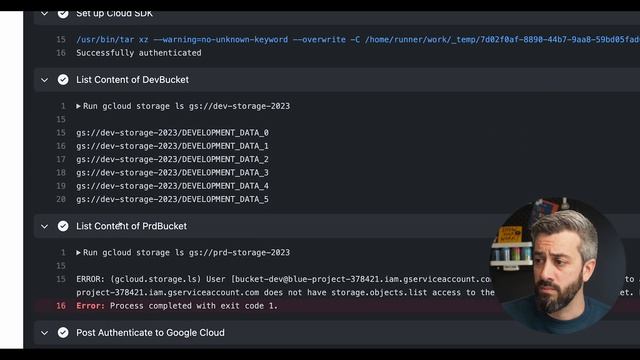640x360 pixels.
Task: Open the List Content of DevBucket step title
Action: pos(132,80)
